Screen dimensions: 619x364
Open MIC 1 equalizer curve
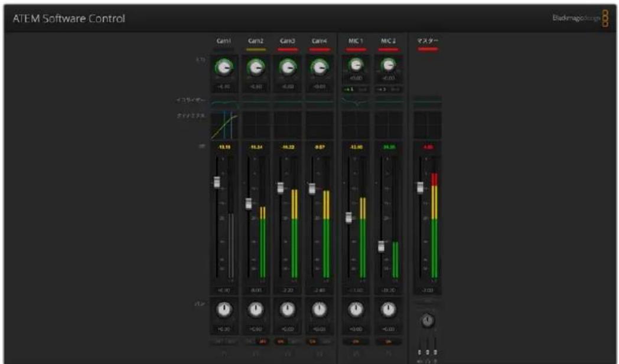click(x=356, y=103)
